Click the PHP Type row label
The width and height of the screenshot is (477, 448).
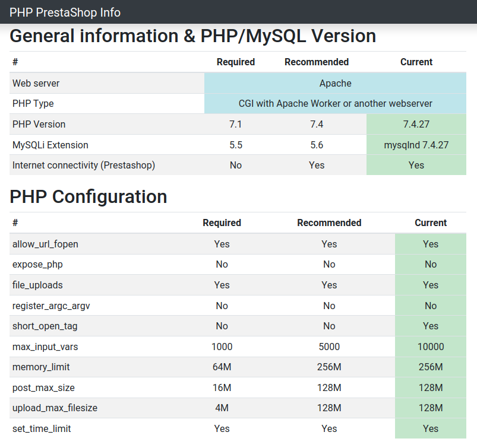point(33,104)
